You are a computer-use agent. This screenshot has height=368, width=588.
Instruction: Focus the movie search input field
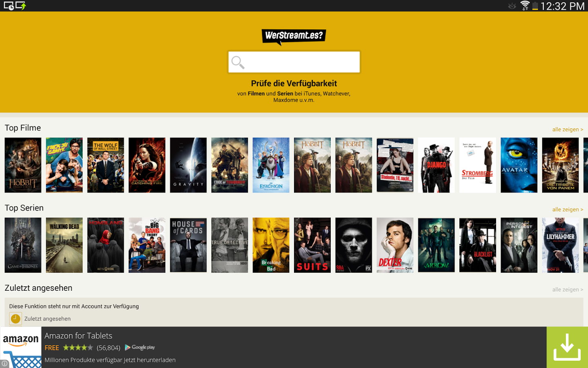[294, 62]
